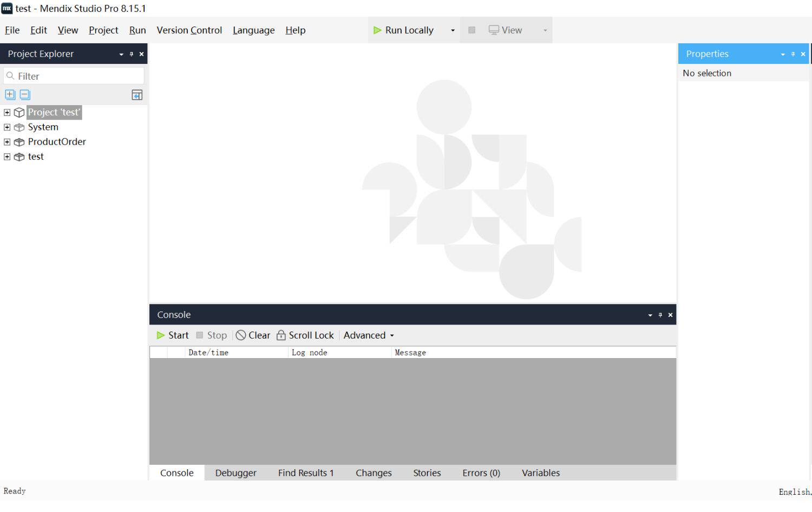Open Console panel options dropdown
The width and height of the screenshot is (812, 512).
click(x=650, y=315)
